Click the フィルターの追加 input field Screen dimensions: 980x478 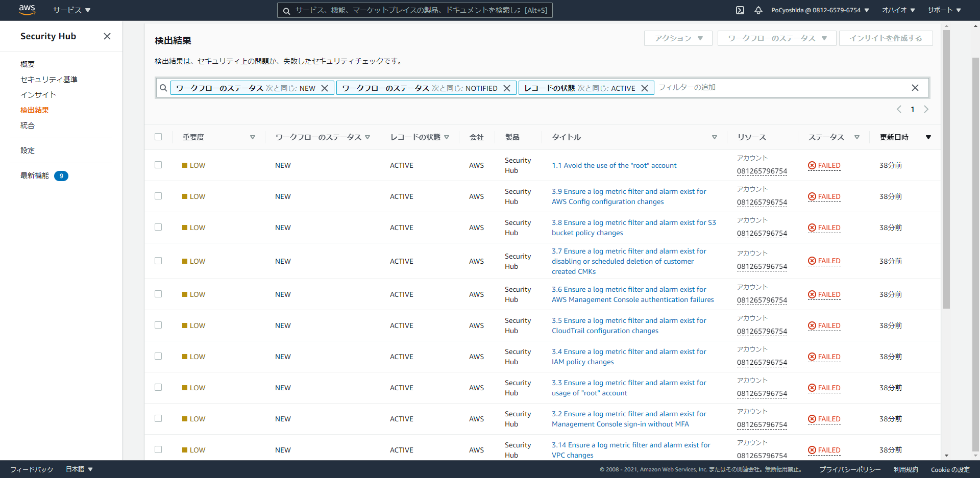(x=781, y=88)
